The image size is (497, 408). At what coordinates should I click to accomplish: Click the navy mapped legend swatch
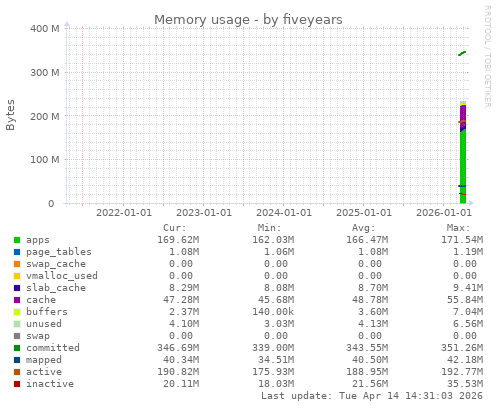(x=17, y=360)
